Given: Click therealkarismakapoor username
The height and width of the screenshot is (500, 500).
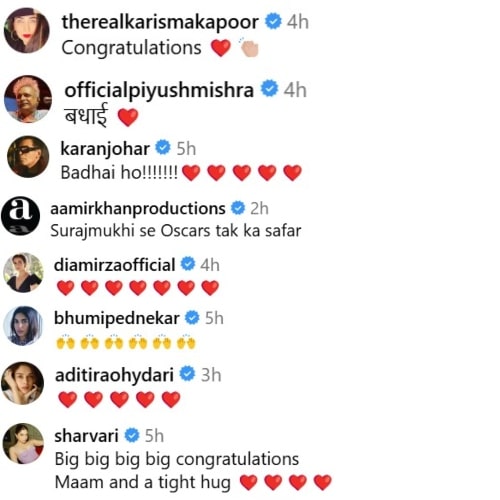Looking at the screenshot, I should point(160,22).
